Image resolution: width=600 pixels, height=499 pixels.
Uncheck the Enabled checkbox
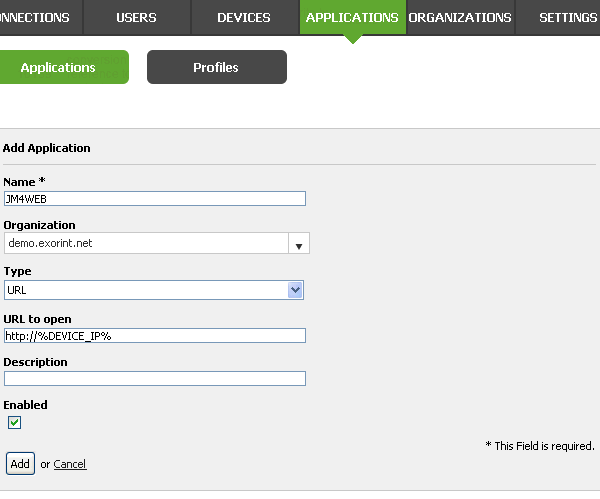click(15, 422)
